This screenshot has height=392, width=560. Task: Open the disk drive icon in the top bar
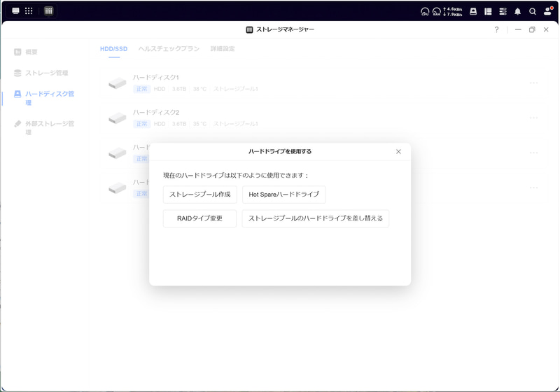(x=473, y=11)
